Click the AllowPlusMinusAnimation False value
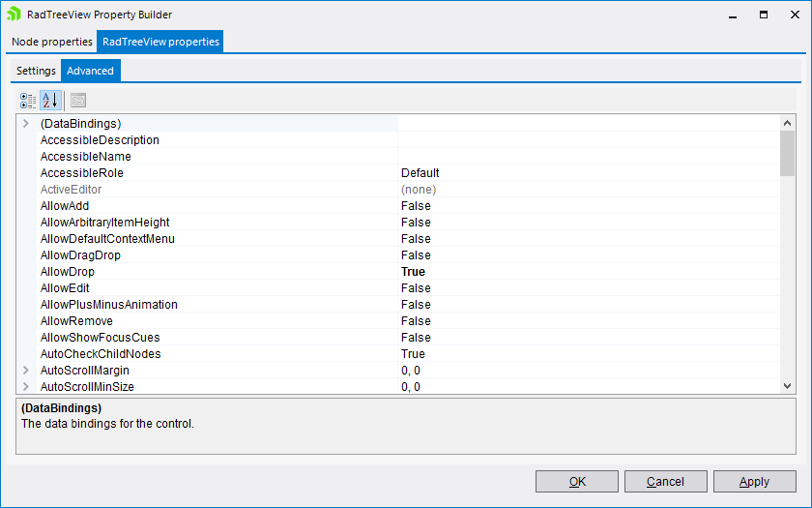The image size is (812, 508). pyautogui.click(x=416, y=305)
